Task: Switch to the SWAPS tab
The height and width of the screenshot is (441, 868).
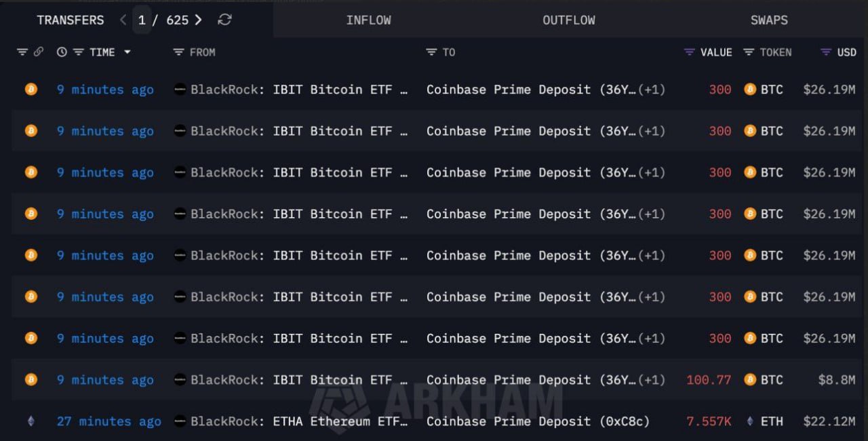Action: tap(769, 20)
